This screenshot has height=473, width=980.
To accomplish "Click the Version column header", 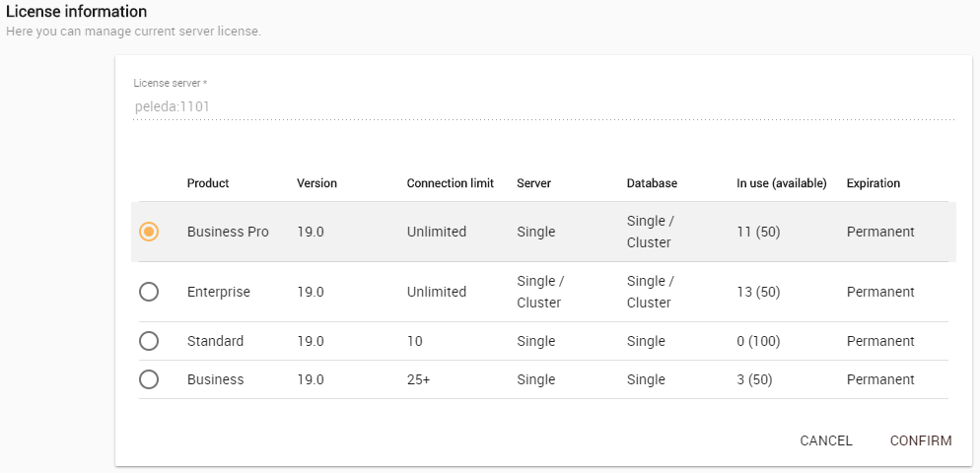I will (316, 183).
